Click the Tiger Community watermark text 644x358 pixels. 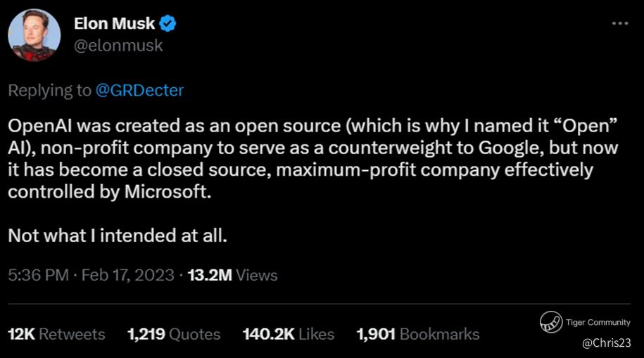pos(598,322)
